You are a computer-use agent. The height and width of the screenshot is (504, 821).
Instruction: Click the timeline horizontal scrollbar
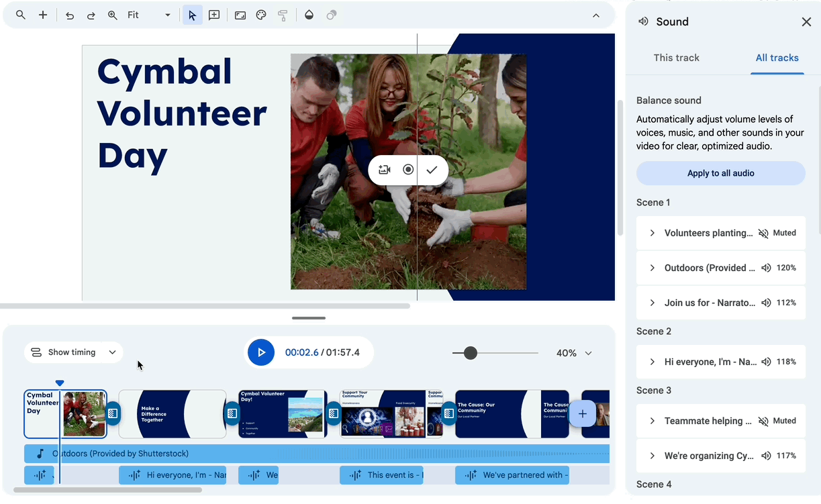(x=107, y=490)
